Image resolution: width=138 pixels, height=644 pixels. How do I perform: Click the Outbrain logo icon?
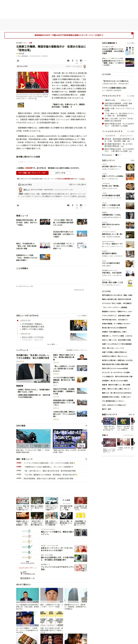(x=79, y=290)
